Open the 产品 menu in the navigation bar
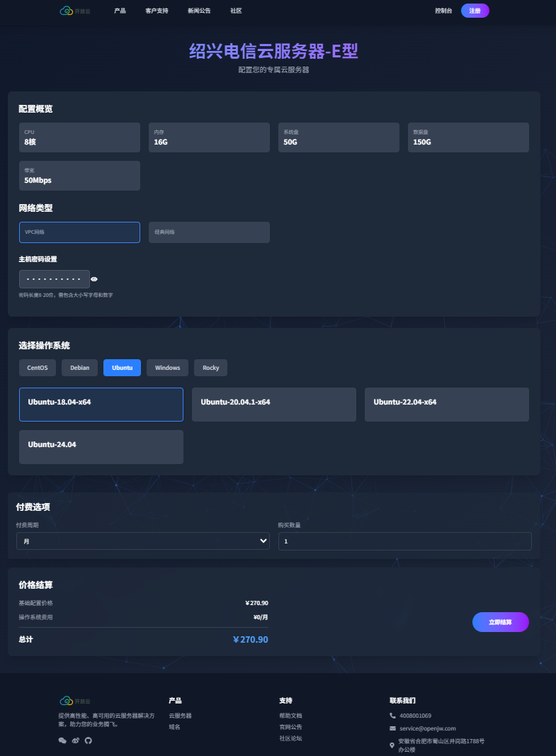The image size is (556, 756). coord(120,11)
